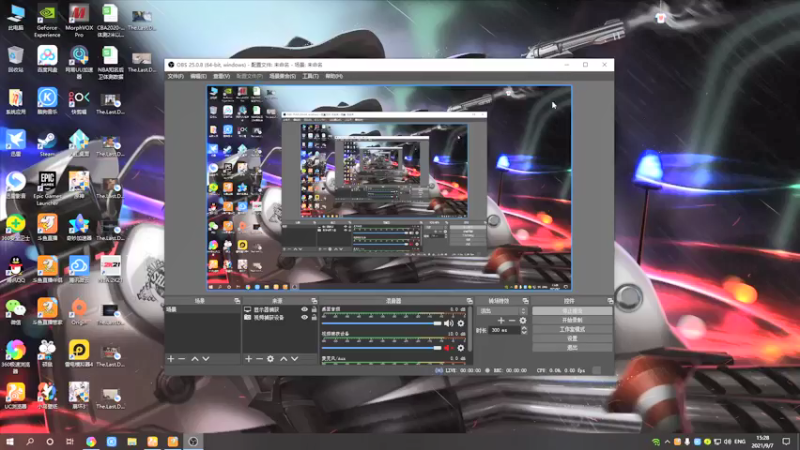Click the Start Recording button in Controls
Image resolution: width=800 pixels, height=450 pixels.
(572, 320)
